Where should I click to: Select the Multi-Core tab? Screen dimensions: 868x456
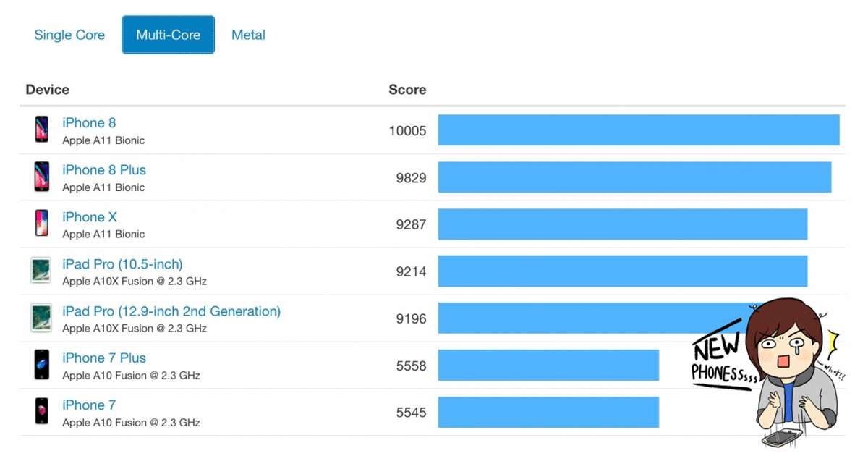click(168, 35)
